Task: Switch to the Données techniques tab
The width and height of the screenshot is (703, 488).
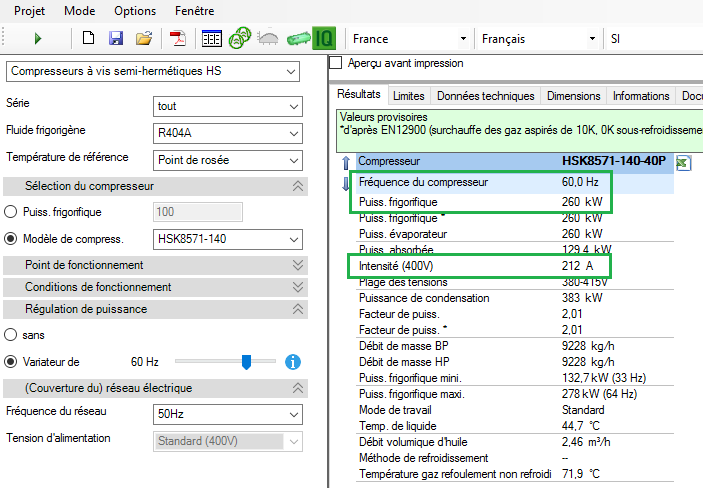Action: (485, 96)
